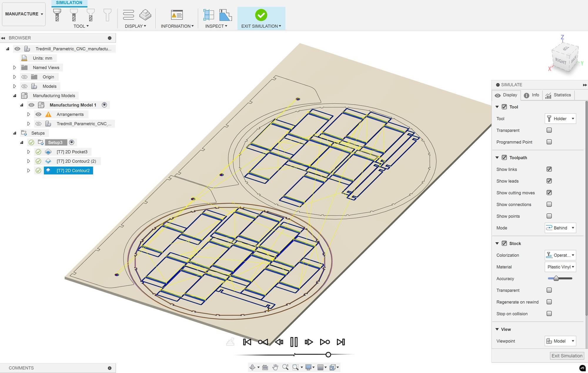Screen dimensions: 588x373
Task: Open the toolpath Mode Behind dropdown
Action: click(x=560, y=228)
